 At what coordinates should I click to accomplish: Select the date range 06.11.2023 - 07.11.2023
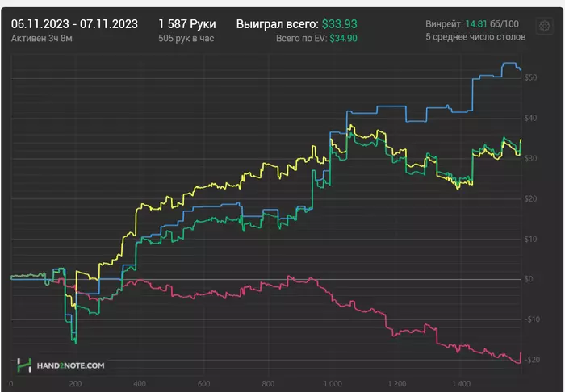[74, 24]
